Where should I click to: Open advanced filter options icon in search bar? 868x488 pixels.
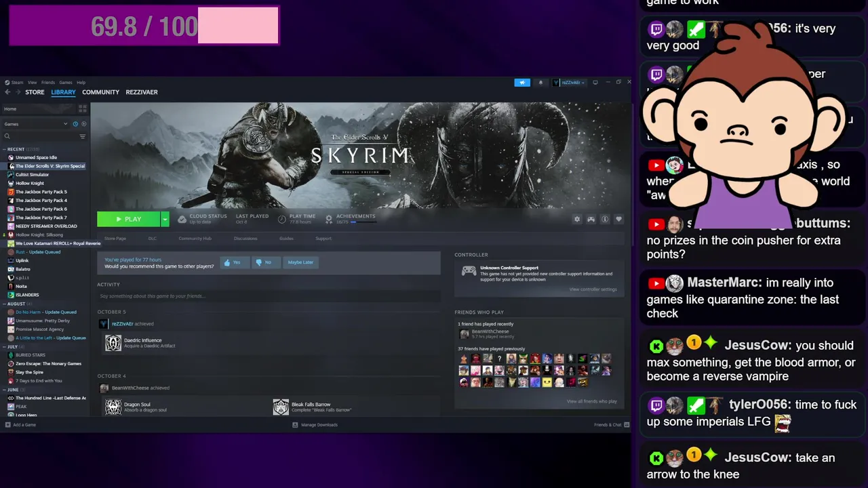83,136
